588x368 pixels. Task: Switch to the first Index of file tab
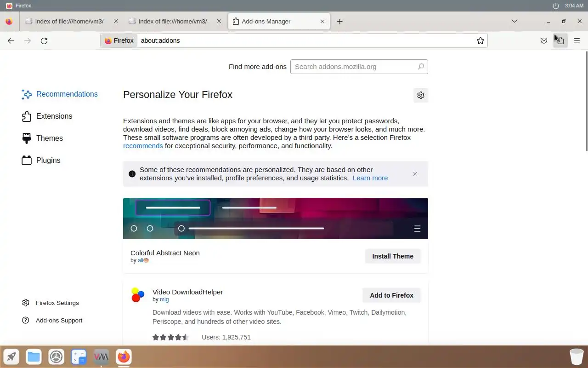(x=69, y=21)
